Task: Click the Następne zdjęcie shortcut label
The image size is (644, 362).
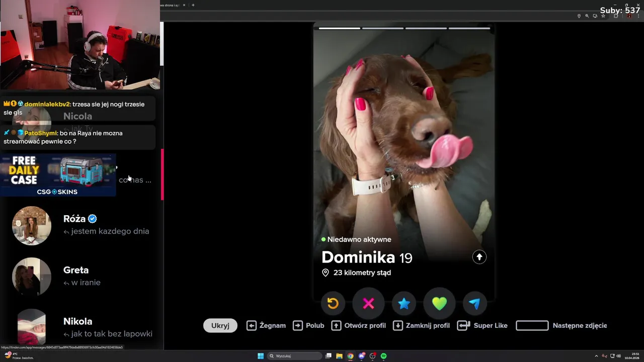Action: (x=580, y=325)
